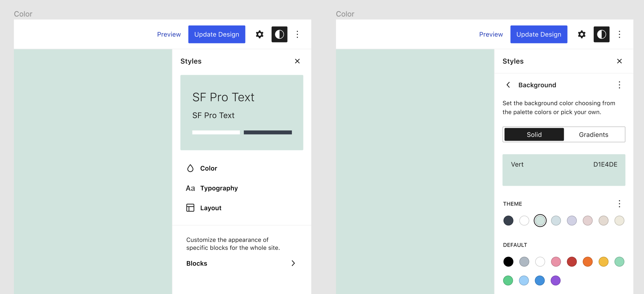Image resolution: width=644 pixels, height=294 pixels.
Task: Select the lavender theme color swatch
Action: pyautogui.click(x=572, y=220)
